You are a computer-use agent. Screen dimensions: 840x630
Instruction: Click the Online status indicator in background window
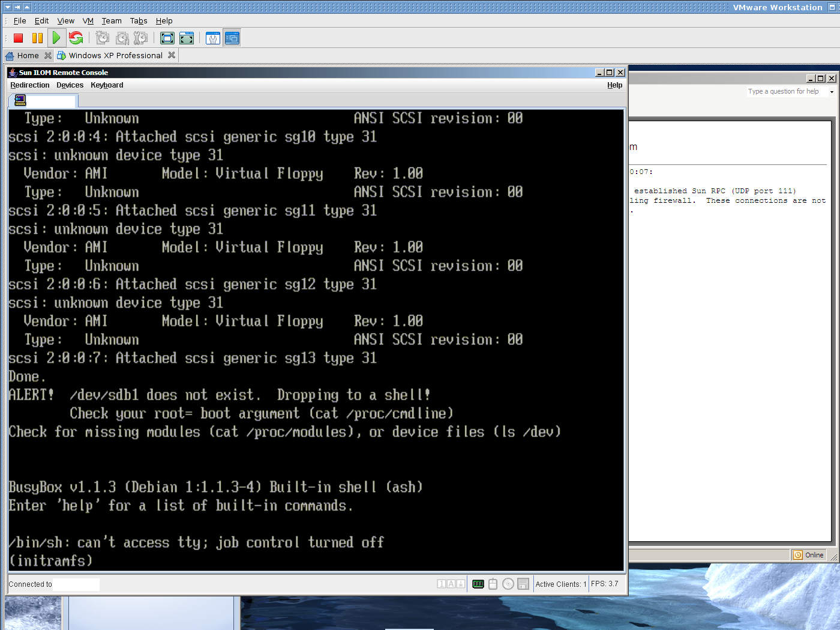click(x=809, y=555)
